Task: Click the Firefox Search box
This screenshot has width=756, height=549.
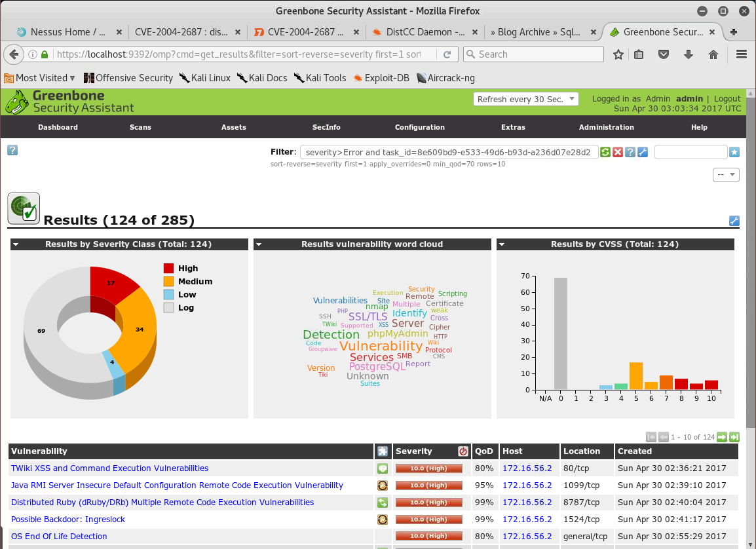Action: point(533,54)
